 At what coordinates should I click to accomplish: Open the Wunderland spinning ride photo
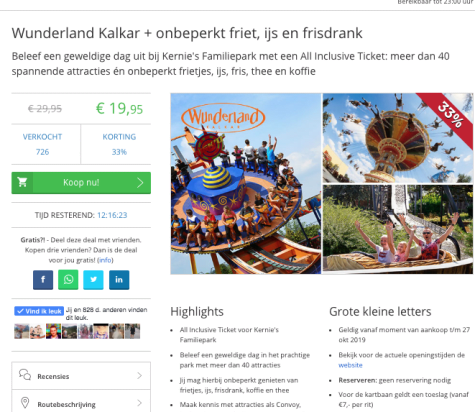tap(246, 184)
